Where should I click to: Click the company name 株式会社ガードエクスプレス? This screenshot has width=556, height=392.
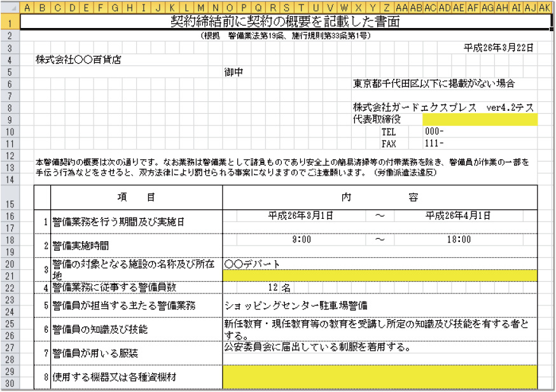coord(415,108)
